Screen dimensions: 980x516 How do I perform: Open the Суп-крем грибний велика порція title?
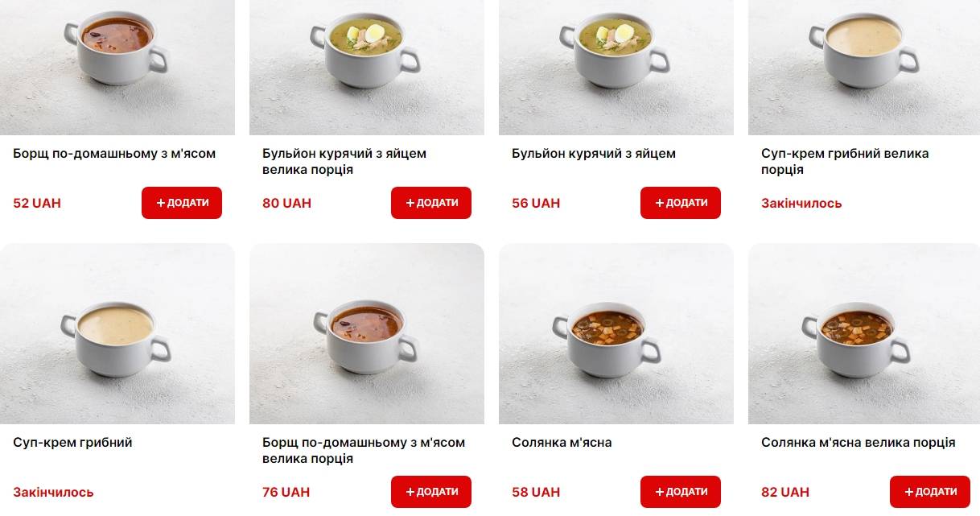[x=845, y=161]
